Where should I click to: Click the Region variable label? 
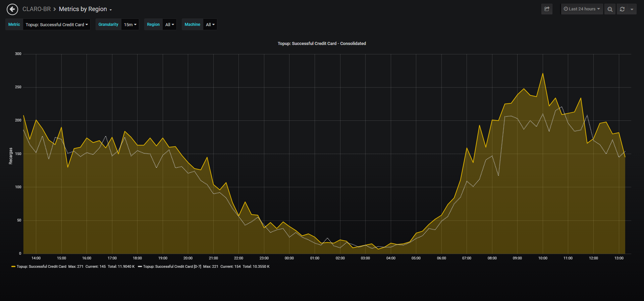click(153, 24)
